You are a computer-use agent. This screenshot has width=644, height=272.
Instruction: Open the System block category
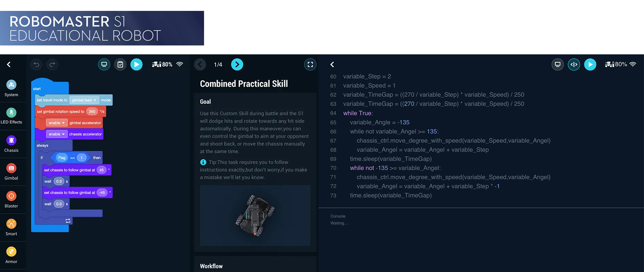click(11, 89)
